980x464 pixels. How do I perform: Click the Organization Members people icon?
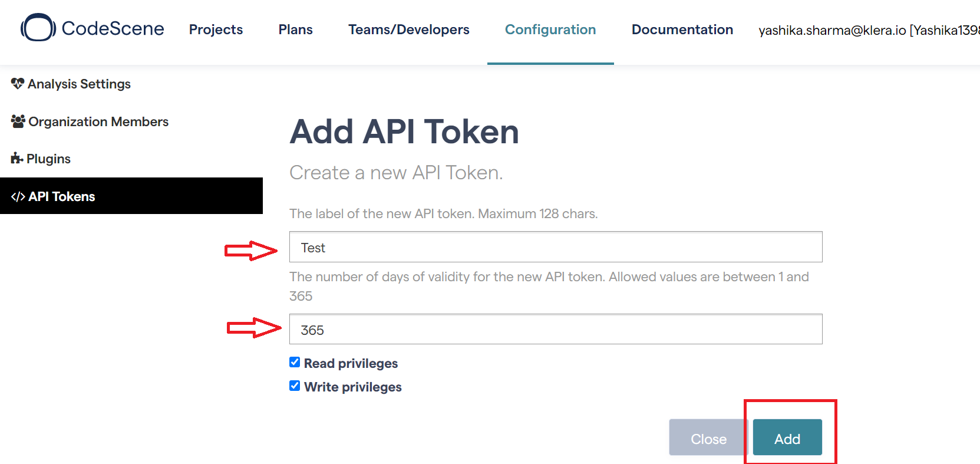click(18, 121)
